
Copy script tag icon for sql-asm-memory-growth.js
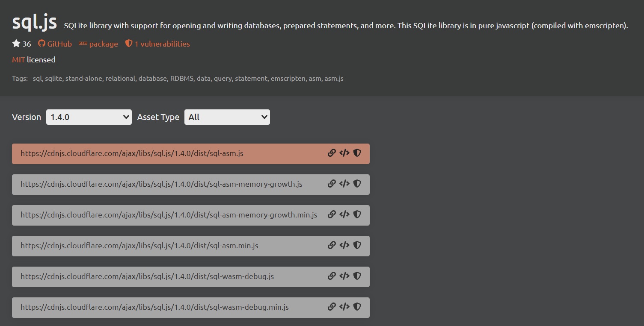tap(344, 184)
